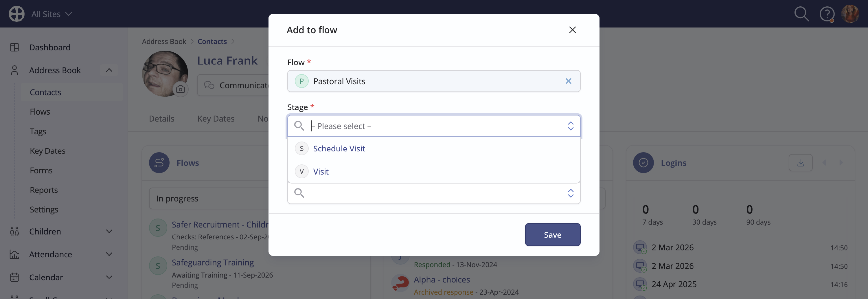Open the user profile avatar menu

point(850,14)
